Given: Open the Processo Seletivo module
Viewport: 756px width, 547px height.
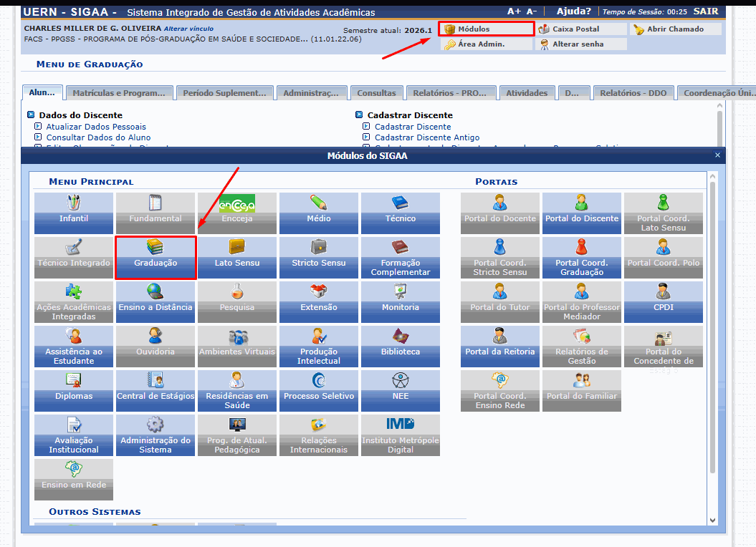Looking at the screenshot, I should (x=319, y=390).
